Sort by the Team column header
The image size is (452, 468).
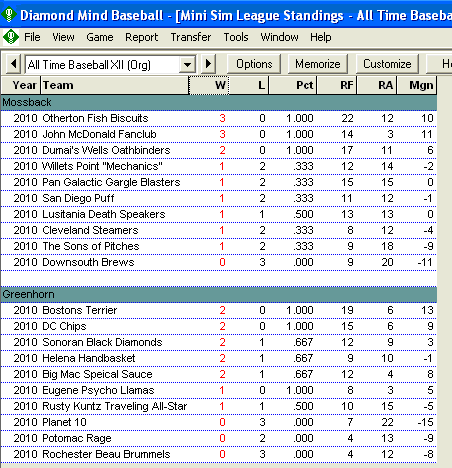pos(115,85)
